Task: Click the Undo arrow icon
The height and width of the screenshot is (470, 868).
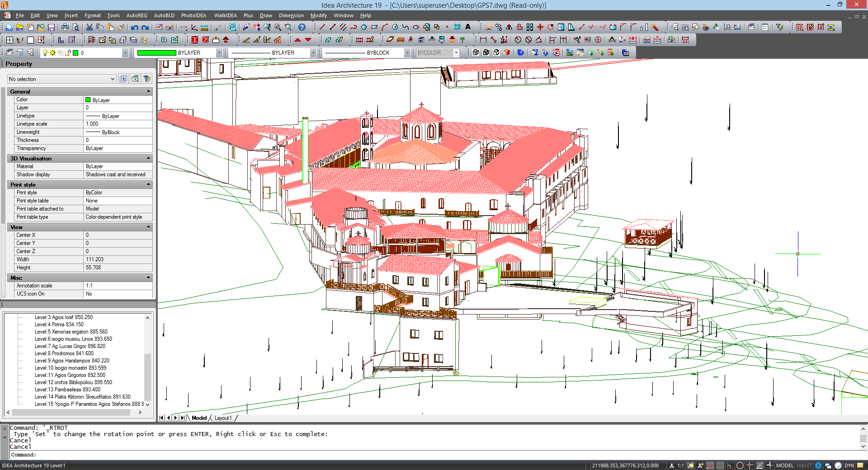Action: pyautogui.click(x=134, y=28)
